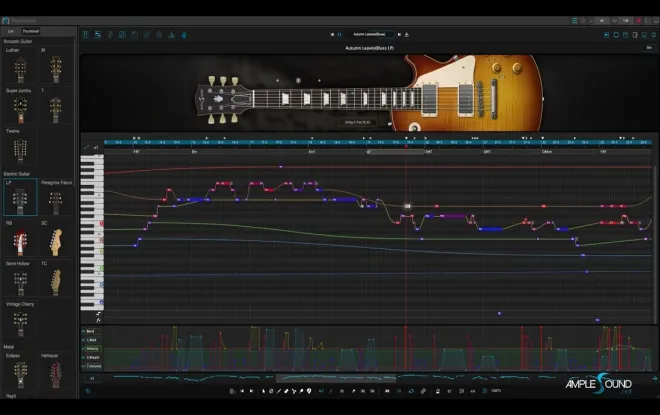
Task: Click the fourth toolbar panel icon
Action: pos(122,35)
